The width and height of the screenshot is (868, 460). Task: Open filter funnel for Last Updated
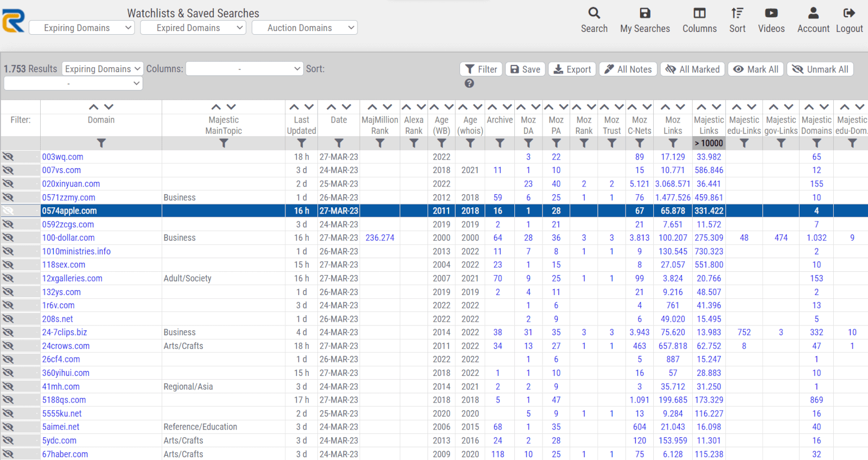[302, 143]
